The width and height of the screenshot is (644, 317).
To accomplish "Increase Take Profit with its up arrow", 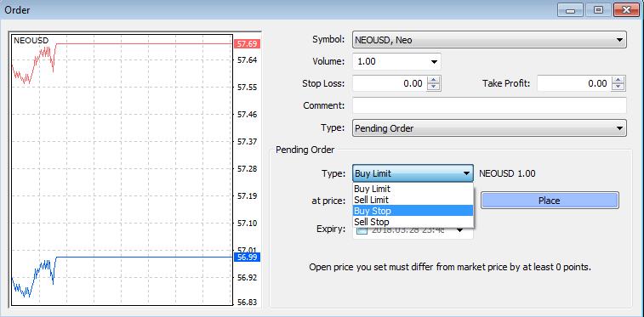I will point(618,80).
